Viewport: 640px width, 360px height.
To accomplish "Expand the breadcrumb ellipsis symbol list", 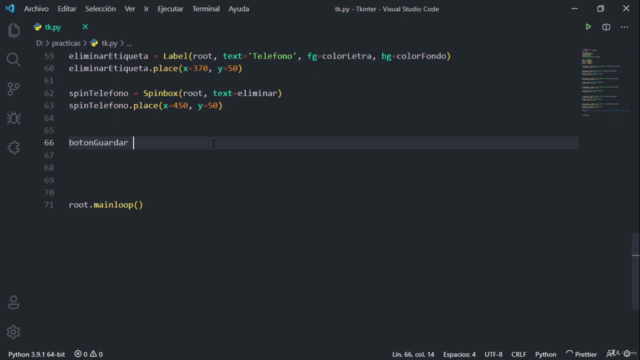I will coord(129,43).
